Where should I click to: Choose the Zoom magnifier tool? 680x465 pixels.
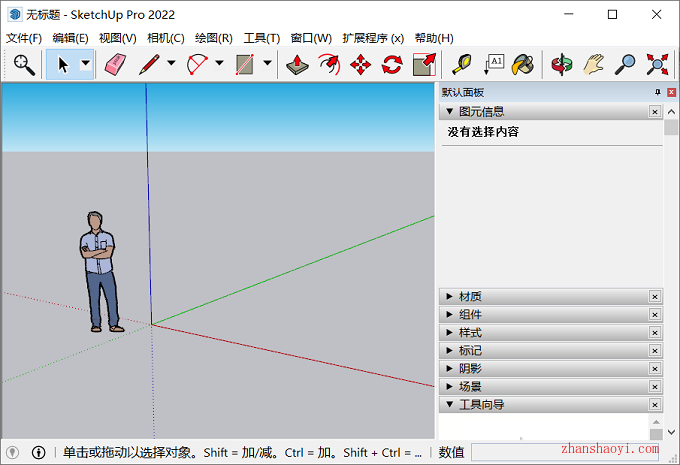pos(625,65)
